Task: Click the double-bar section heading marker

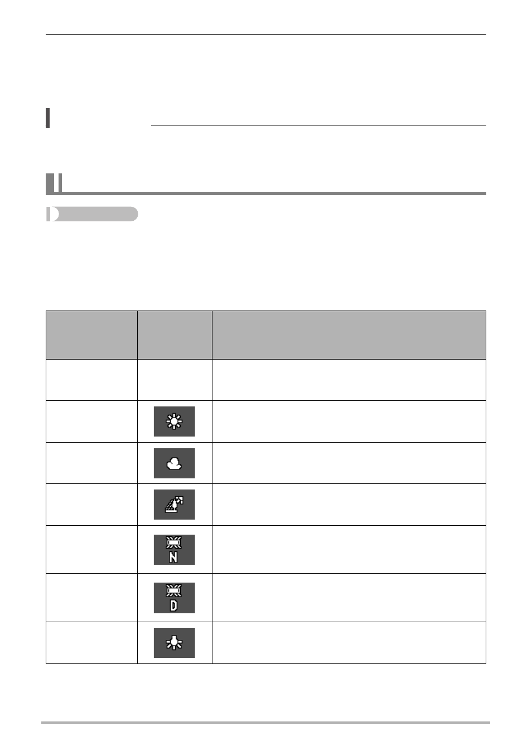Action: point(54,183)
